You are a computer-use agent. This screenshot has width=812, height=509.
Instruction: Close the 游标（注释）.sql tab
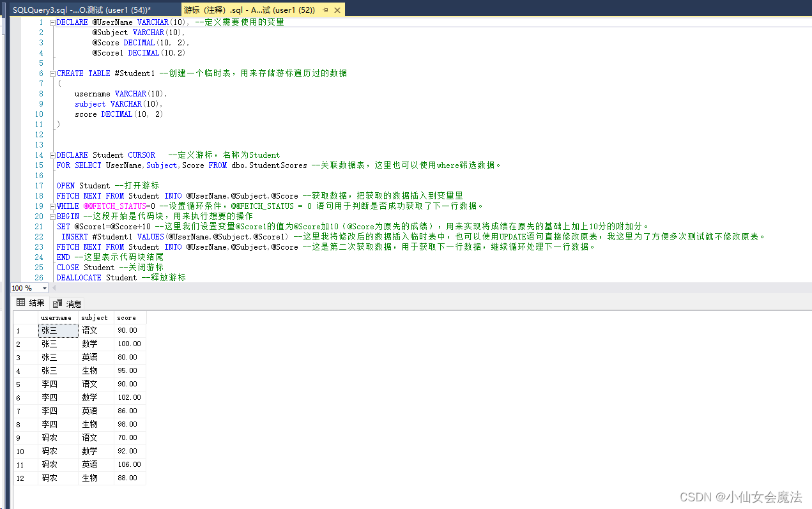[x=338, y=10]
